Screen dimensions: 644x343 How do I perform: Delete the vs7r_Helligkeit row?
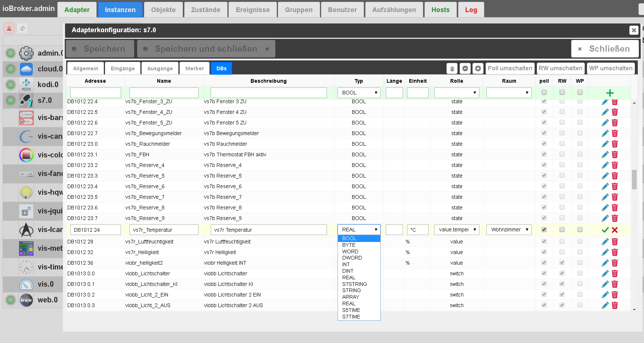615,252
